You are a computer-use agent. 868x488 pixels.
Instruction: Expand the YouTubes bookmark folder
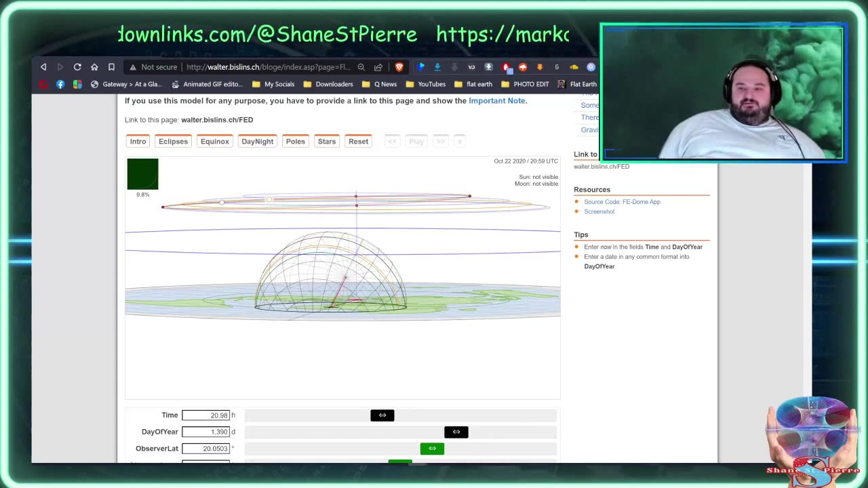click(x=426, y=84)
